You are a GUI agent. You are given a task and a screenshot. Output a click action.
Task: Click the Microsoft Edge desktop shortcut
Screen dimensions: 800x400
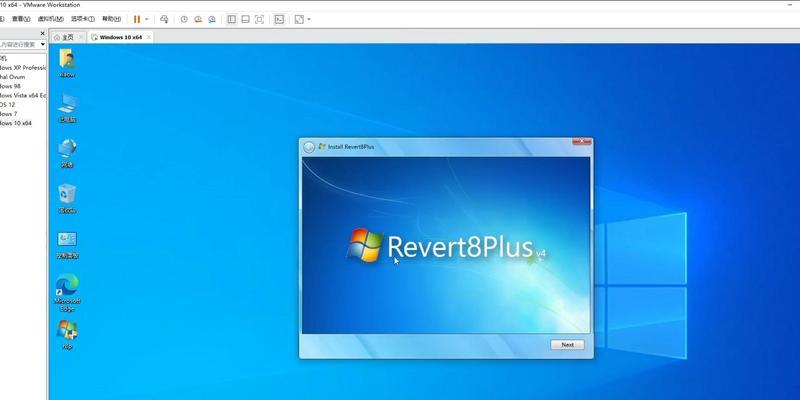(x=67, y=292)
